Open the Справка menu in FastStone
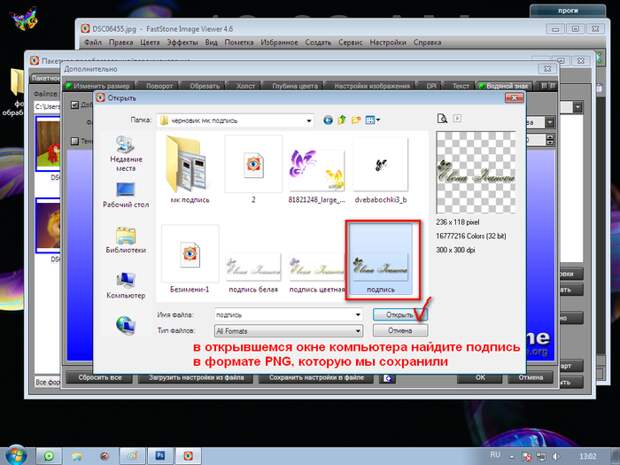 point(427,42)
